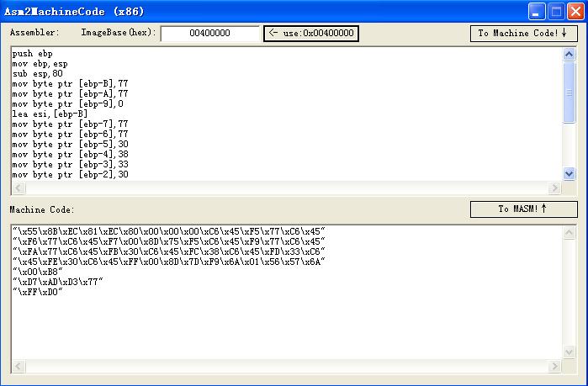Click the "\xD7\xAD\xD3\x77" machine code line

[58, 283]
